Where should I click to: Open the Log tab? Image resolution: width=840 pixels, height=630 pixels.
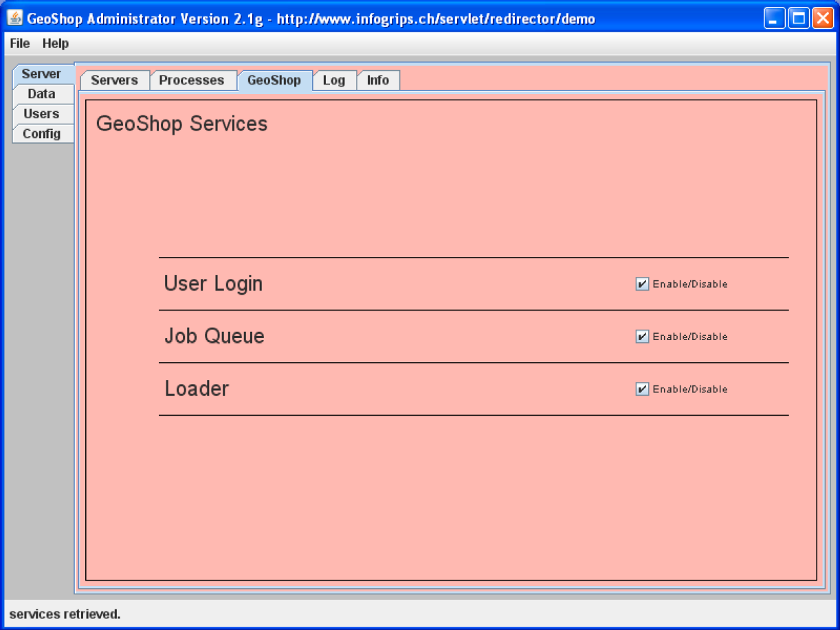334,80
